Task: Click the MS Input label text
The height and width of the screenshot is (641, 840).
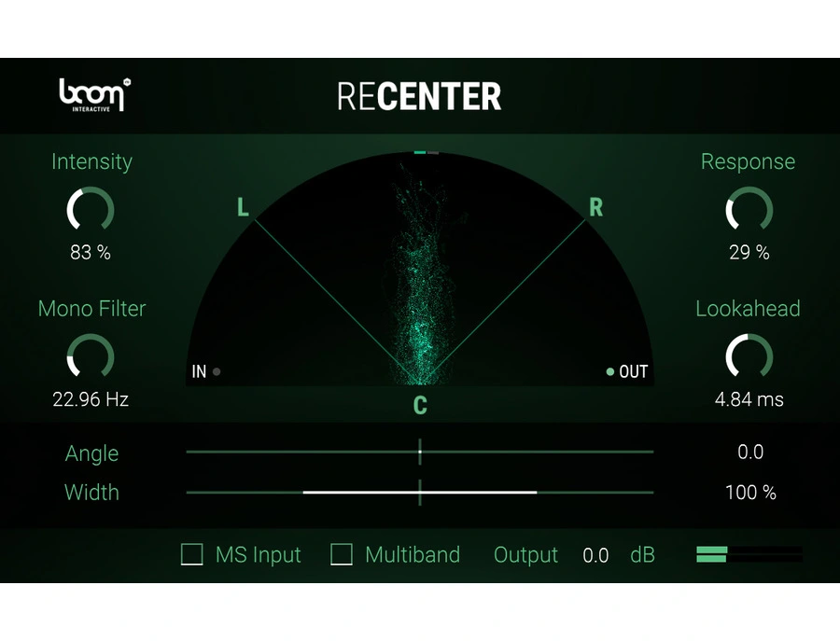Action: (259, 555)
